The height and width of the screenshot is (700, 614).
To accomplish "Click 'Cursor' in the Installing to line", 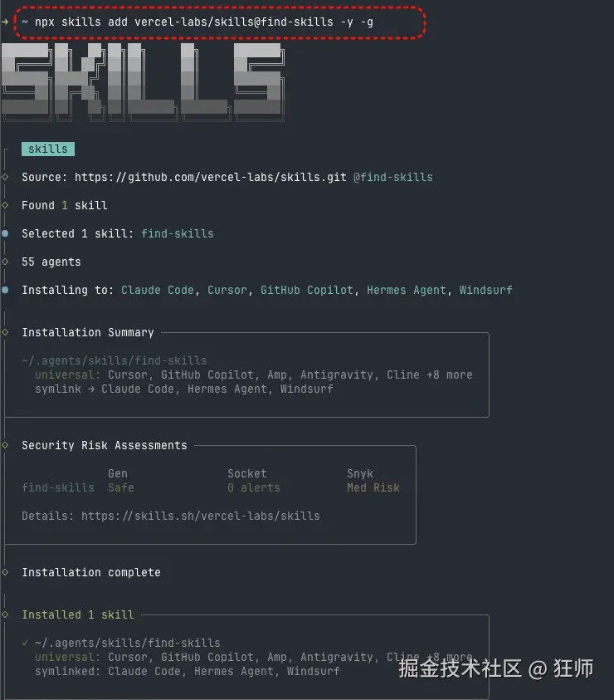I will 227,290.
